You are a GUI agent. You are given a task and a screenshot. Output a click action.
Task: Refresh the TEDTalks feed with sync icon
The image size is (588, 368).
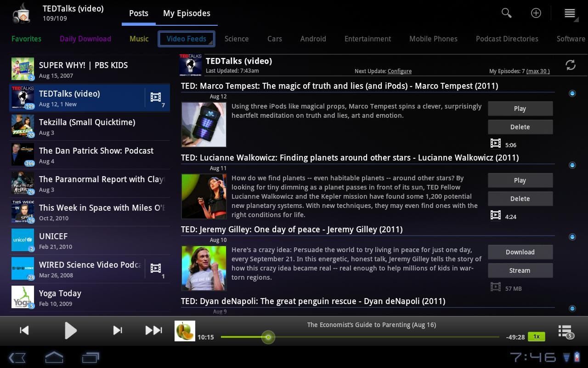point(571,65)
